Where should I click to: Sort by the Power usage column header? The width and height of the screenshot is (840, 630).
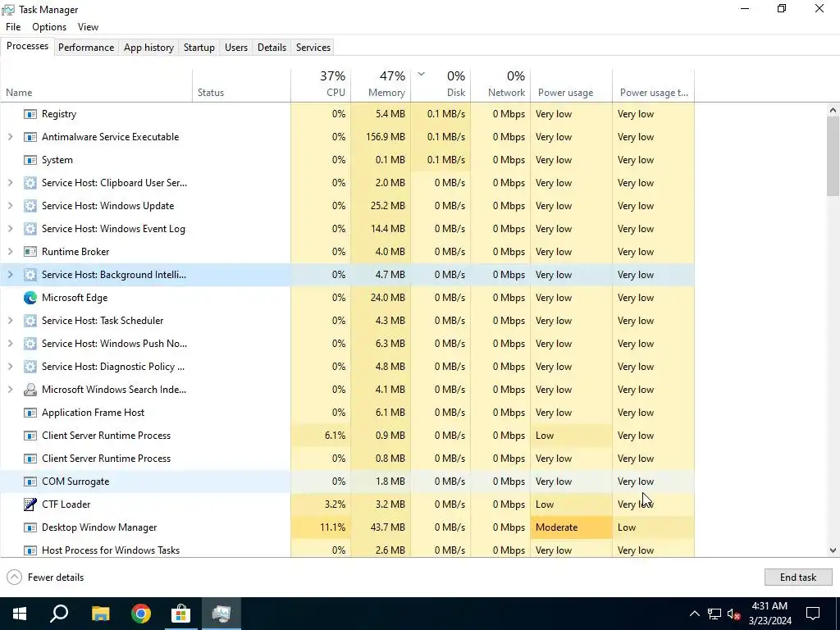(x=572, y=85)
